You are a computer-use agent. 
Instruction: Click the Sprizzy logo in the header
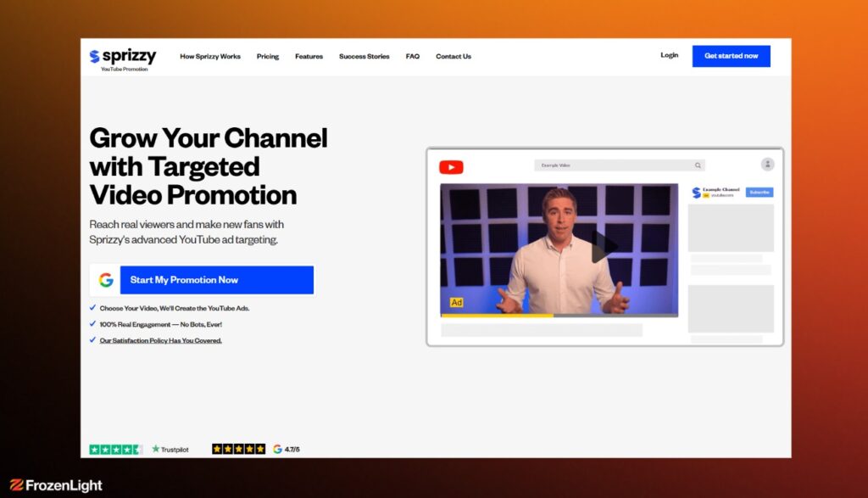pyautogui.click(x=123, y=57)
